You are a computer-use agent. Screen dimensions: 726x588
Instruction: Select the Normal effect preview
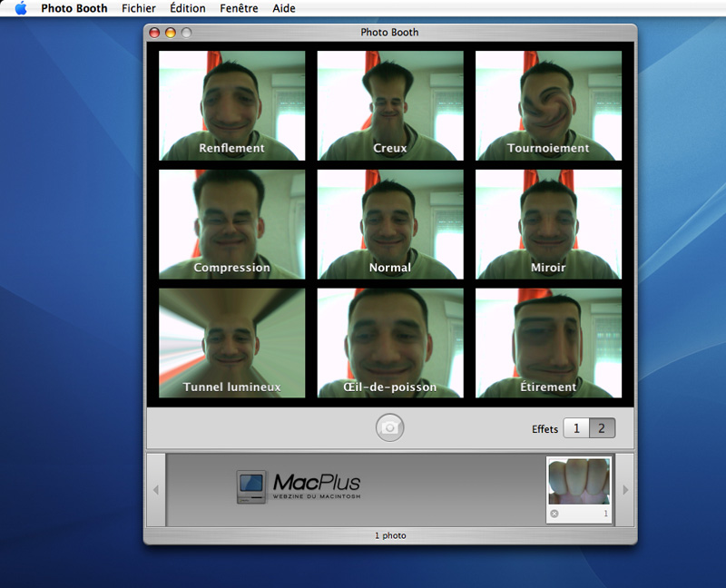tap(390, 224)
